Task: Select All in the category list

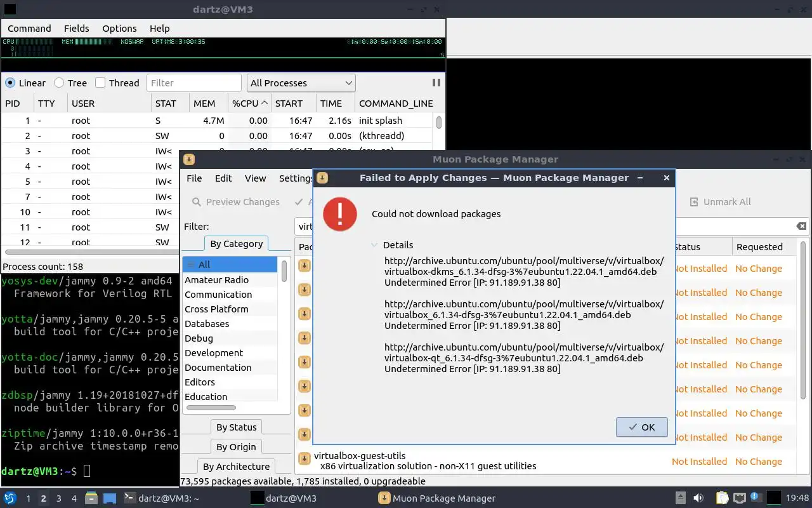Action: (x=230, y=265)
